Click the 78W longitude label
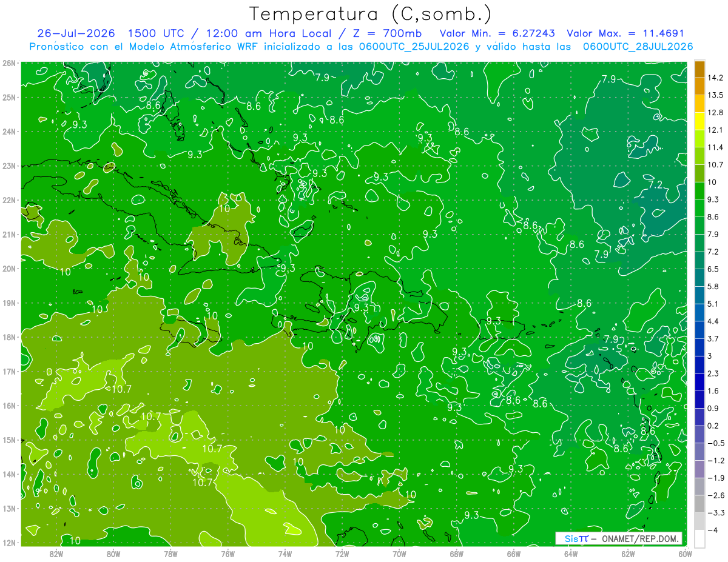The height and width of the screenshot is (562, 728). tap(170, 554)
